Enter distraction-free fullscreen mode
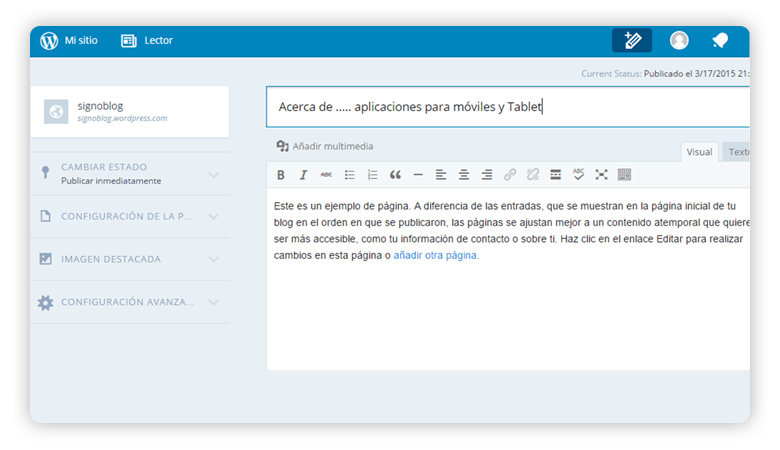 click(601, 175)
